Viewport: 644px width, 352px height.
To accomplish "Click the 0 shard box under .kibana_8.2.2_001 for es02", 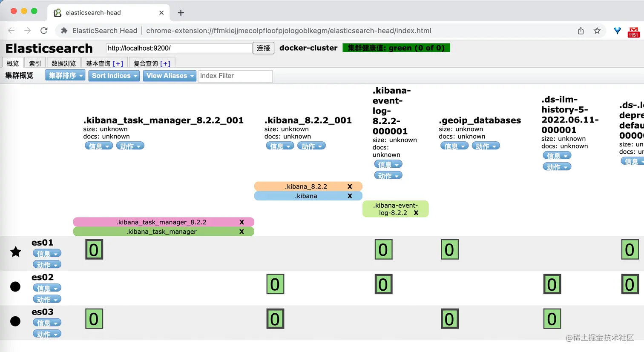I will (x=275, y=284).
